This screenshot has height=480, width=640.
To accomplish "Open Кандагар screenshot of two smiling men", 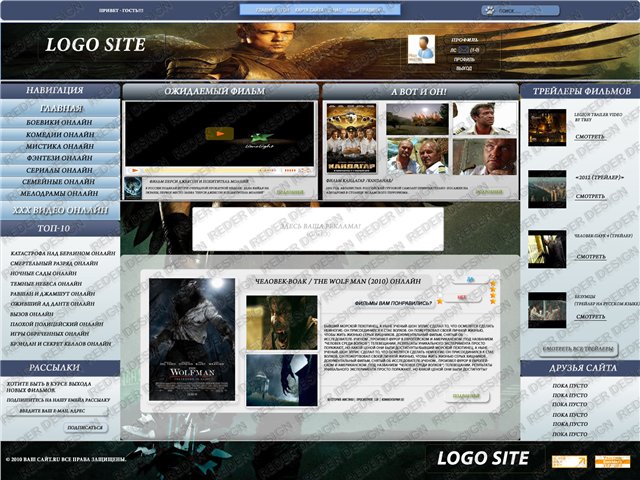I will pos(417,156).
